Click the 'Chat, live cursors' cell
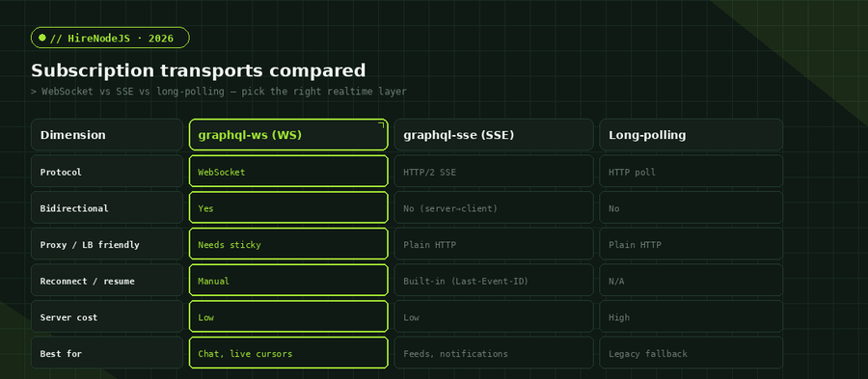 tap(288, 352)
